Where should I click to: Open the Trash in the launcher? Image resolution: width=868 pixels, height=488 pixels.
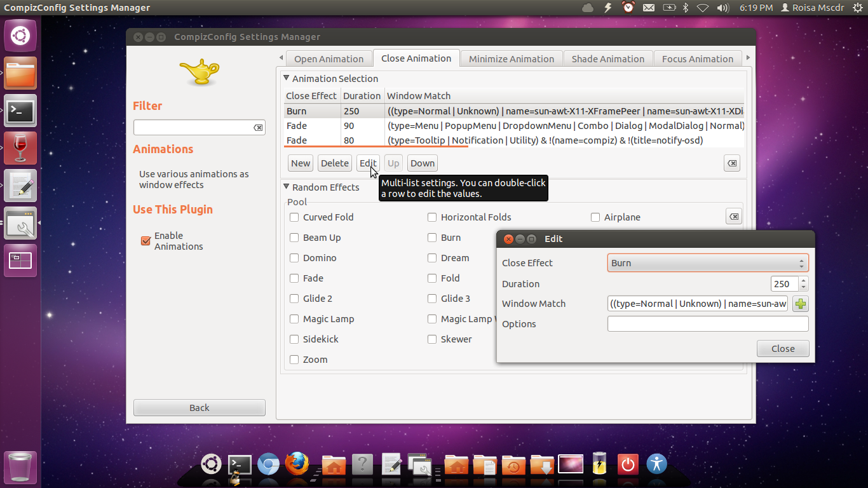tap(20, 468)
